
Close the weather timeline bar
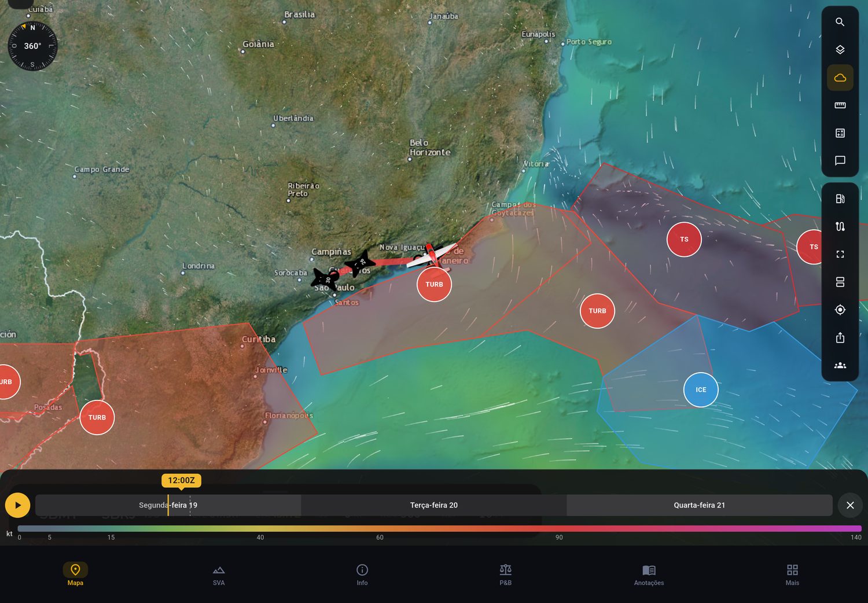[x=850, y=505]
